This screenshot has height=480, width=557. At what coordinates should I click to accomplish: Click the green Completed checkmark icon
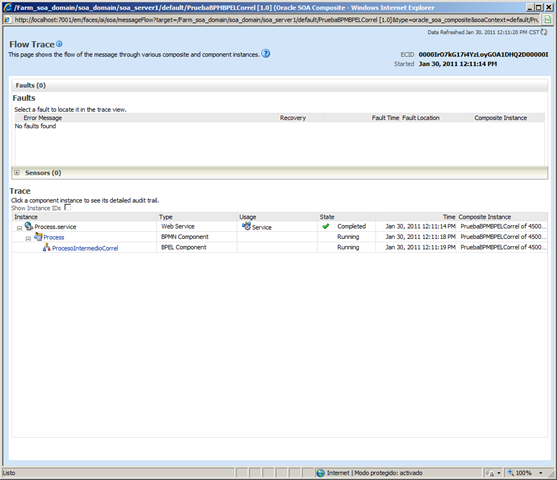326,226
